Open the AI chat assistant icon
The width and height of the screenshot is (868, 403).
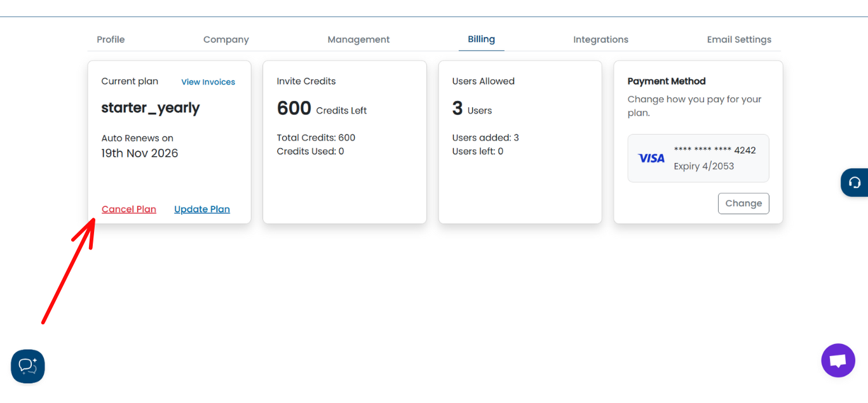click(28, 366)
